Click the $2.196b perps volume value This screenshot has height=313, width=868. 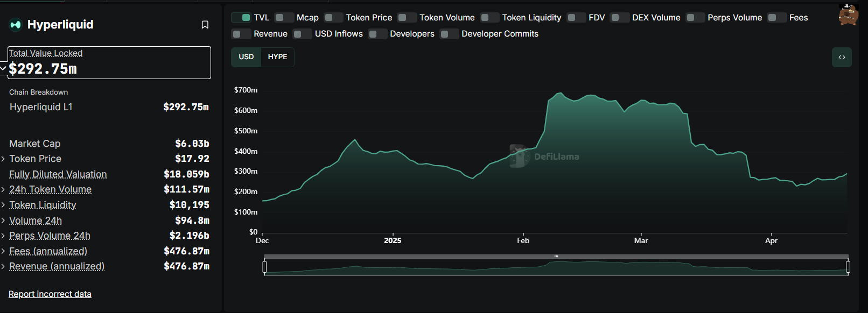(189, 236)
